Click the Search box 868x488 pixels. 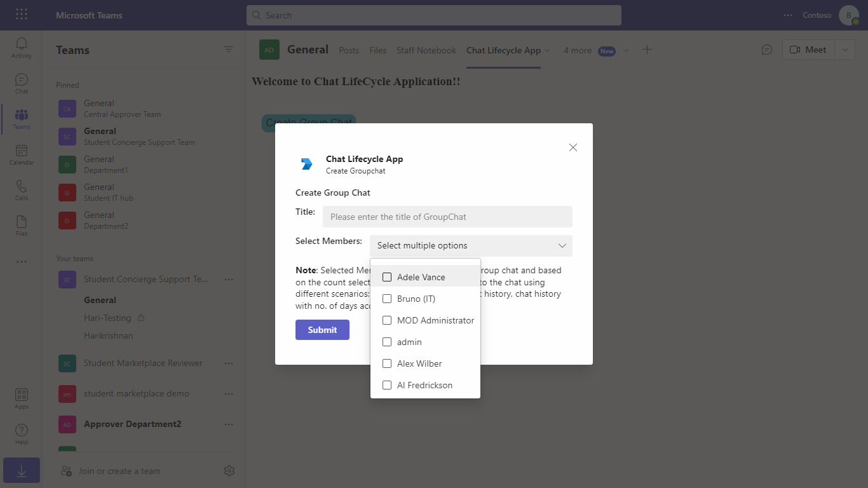click(x=434, y=15)
